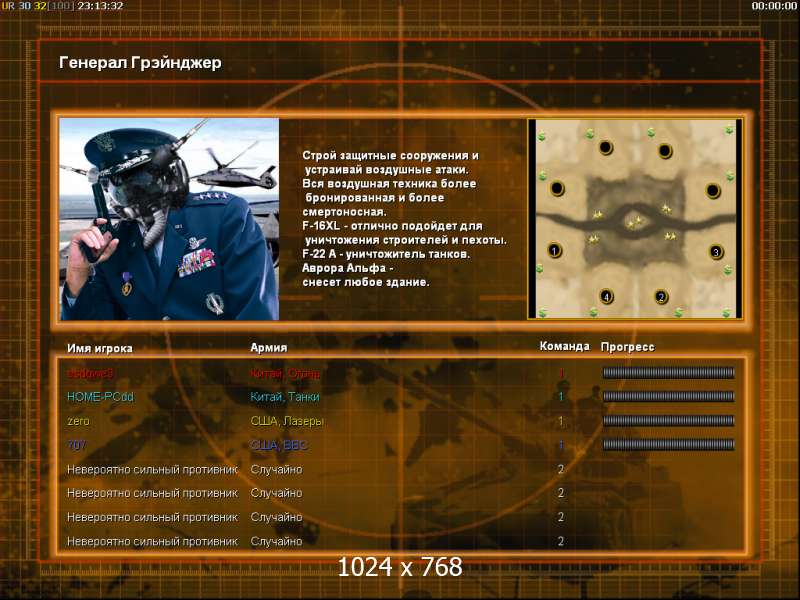The height and width of the screenshot is (600, 800).
Task: Click the loading progress bar for HOME-PCdd
Action: 668,396
